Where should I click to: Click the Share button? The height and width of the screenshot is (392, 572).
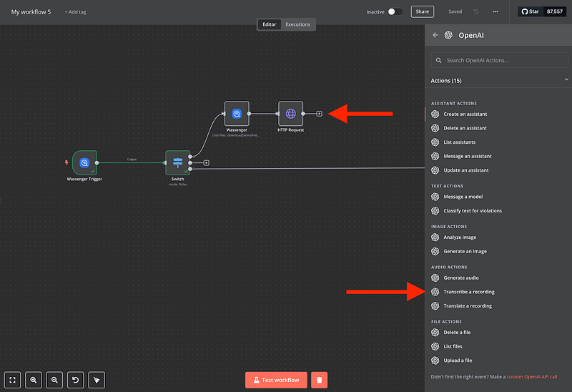coord(423,11)
